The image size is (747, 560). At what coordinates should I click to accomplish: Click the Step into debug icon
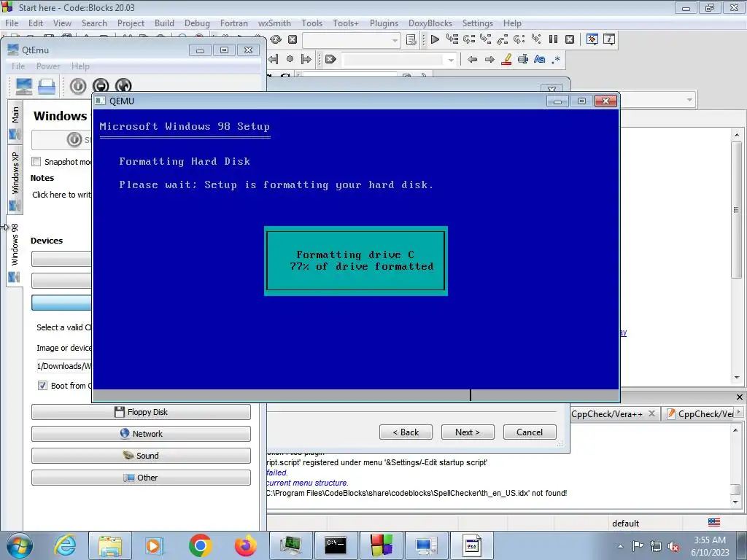pyautogui.click(x=485, y=39)
